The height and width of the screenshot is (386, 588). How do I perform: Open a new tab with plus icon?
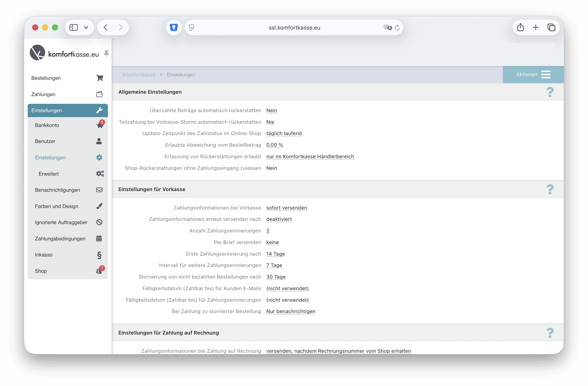[x=536, y=27]
